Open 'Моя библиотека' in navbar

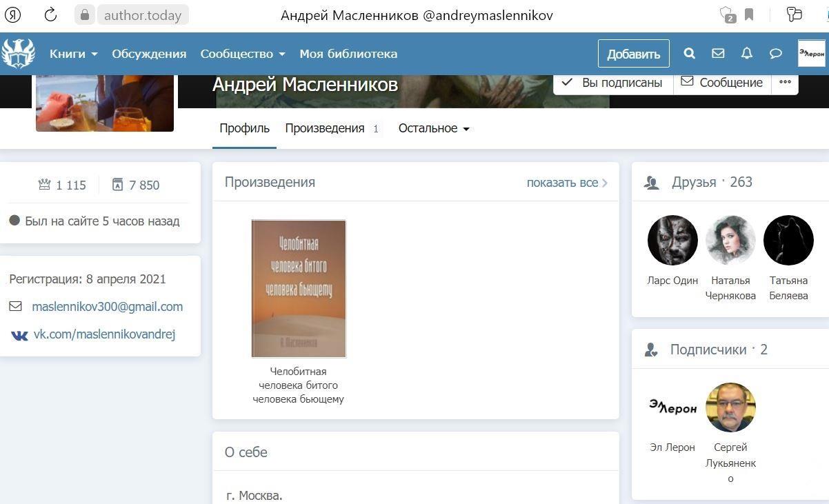pos(348,54)
